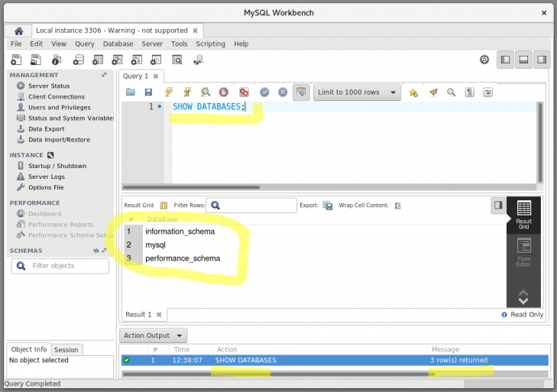557x392 pixels.
Task: Create new stored procedure toolbar icon
Action: 137,60
